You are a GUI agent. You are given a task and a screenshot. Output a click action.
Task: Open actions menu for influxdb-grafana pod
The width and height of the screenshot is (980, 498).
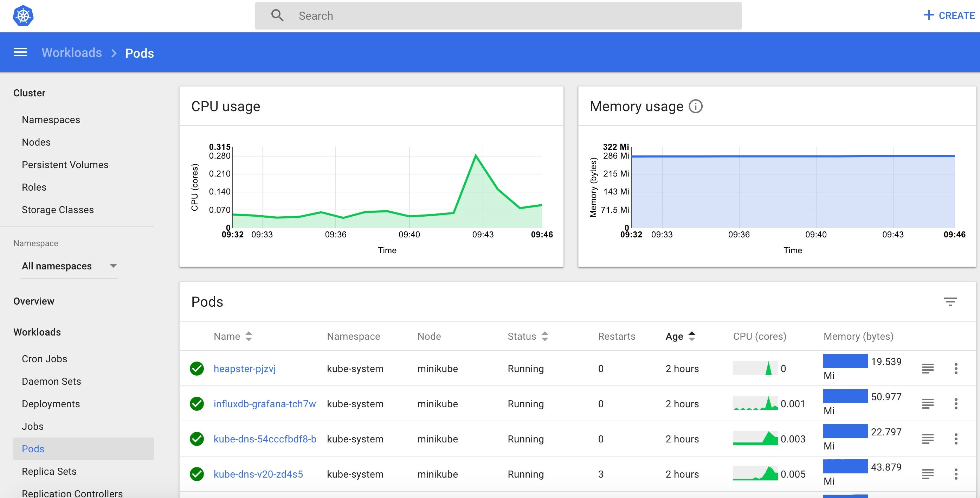pos(956,404)
